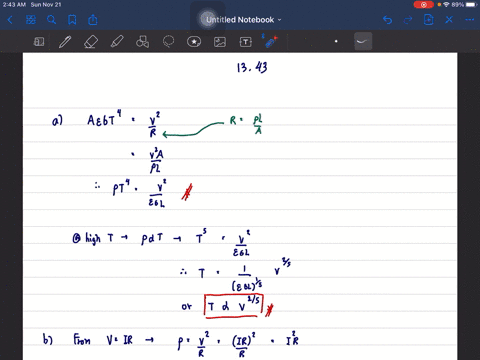
Task: Choose the white dot pen thickness
Action: click(336, 41)
